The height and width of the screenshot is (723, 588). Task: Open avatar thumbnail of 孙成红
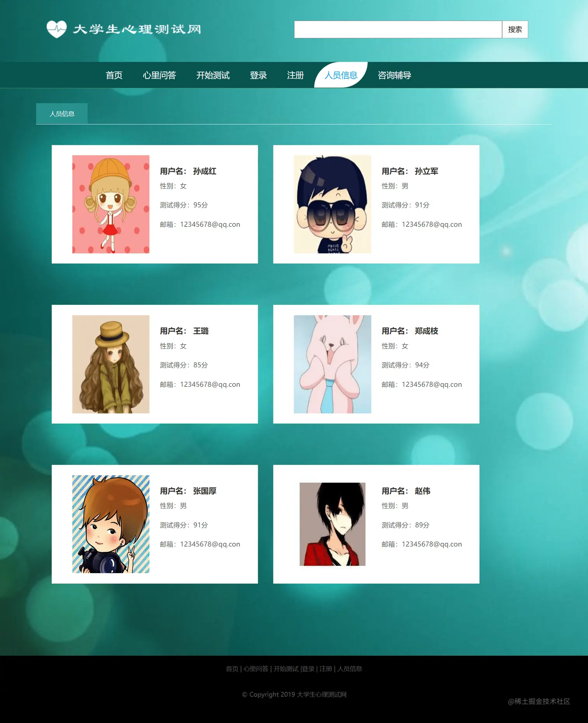[111, 204]
